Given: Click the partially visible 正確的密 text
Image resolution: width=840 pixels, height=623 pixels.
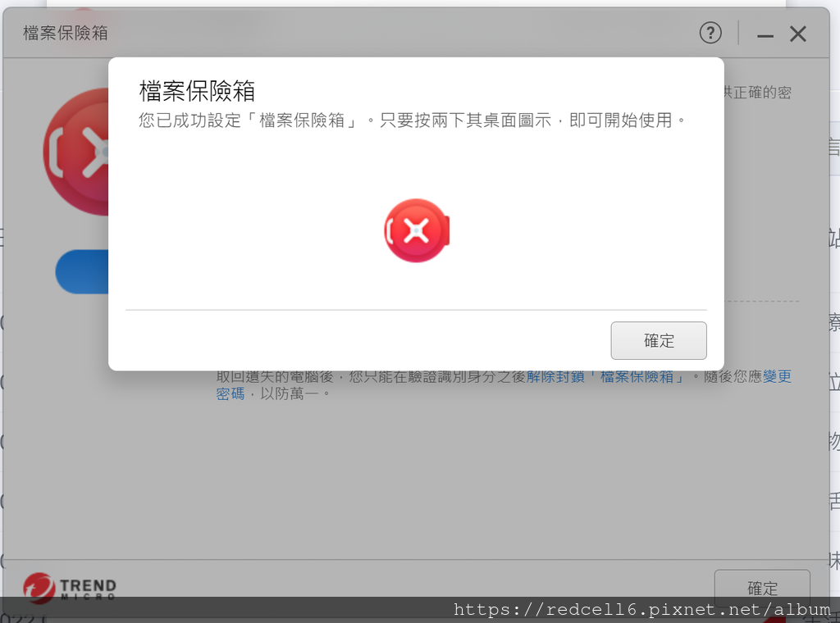Looking at the screenshot, I should coord(757,93).
